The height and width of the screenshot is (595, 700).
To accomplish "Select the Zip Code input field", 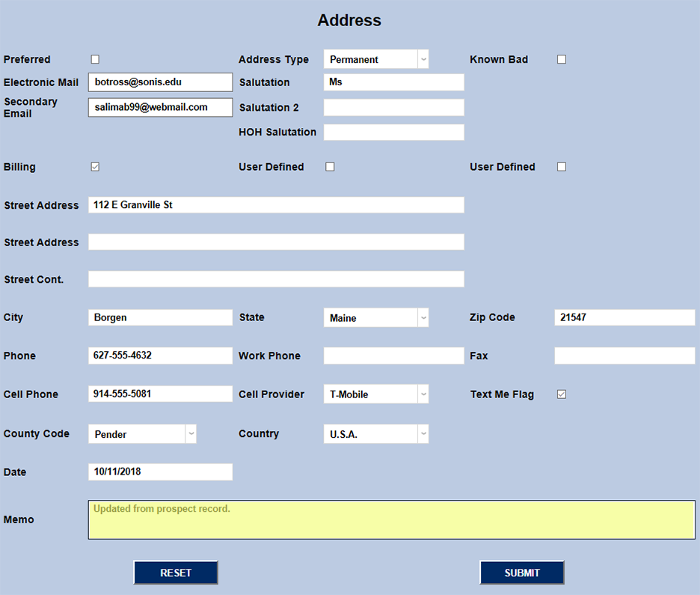I will [624, 317].
